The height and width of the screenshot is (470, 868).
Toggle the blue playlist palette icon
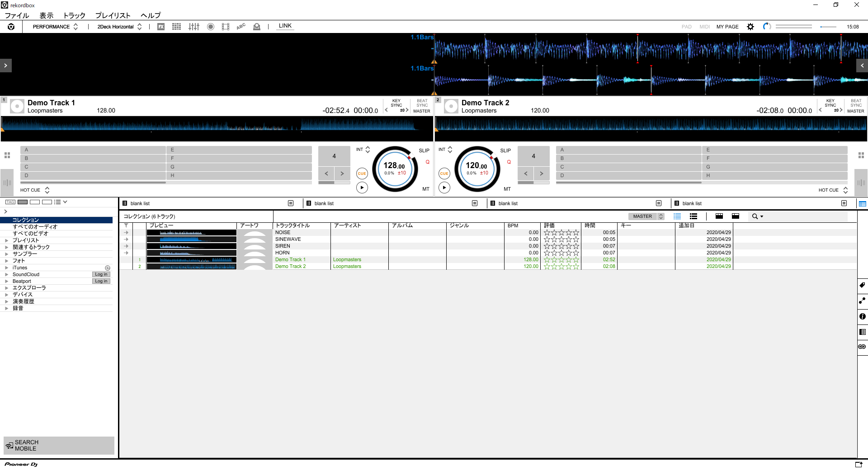click(x=863, y=204)
